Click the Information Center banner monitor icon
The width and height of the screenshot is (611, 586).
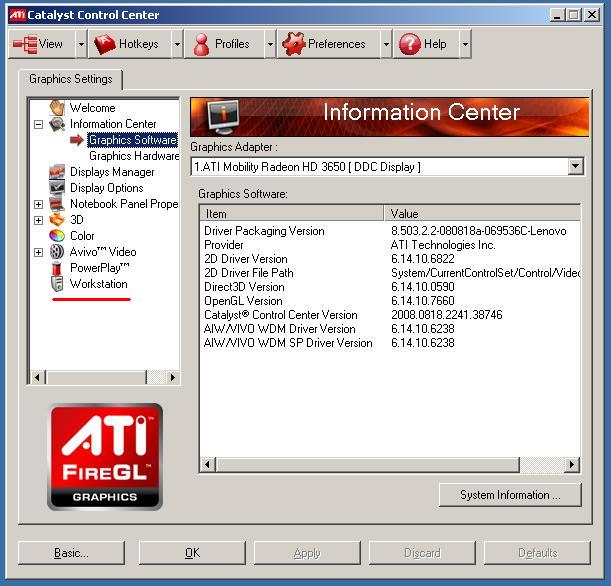(x=223, y=116)
